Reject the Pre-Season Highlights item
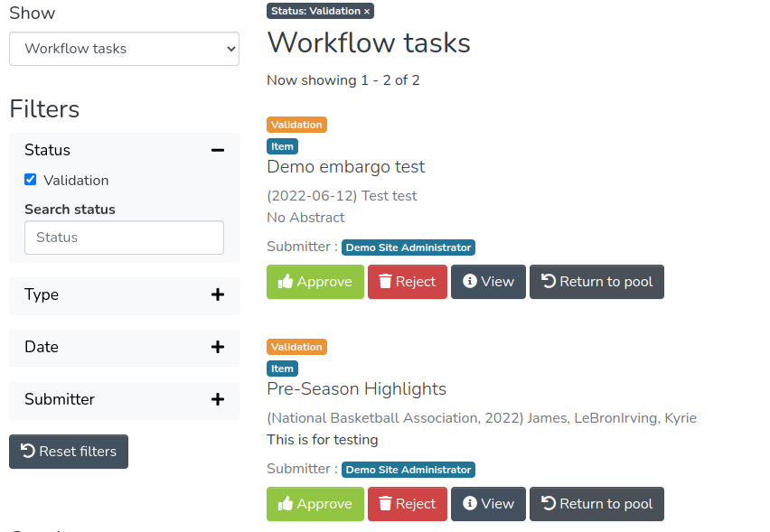The image size is (770, 532). [408, 504]
